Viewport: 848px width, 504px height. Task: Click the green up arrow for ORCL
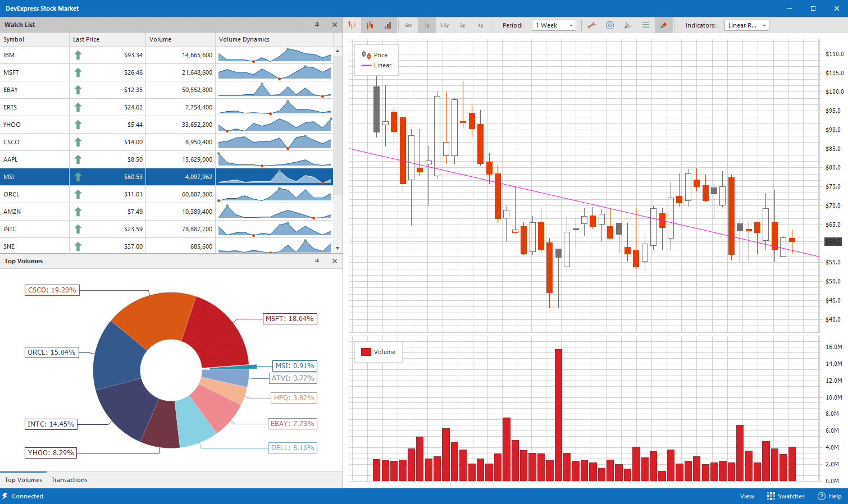78,194
